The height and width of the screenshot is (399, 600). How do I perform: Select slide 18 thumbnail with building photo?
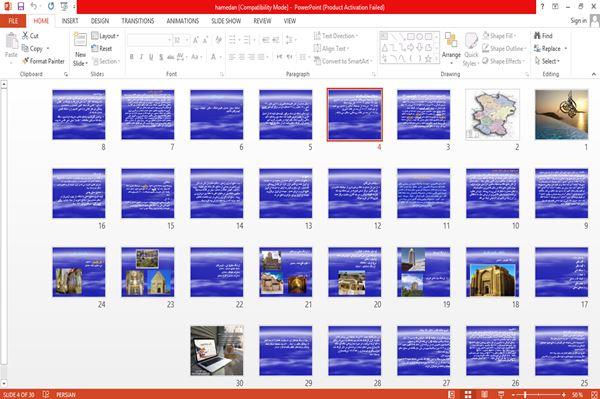tap(492, 272)
